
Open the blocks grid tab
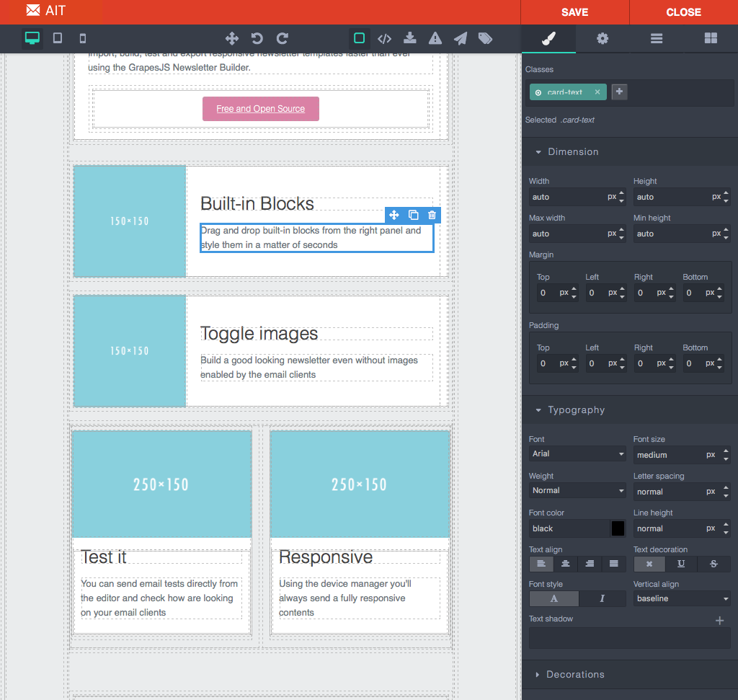click(711, 39)
